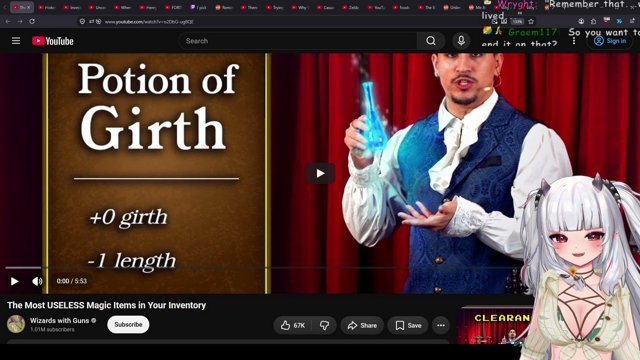Switch to the 'Why' browser tab
Viewport: 640px width, 360px height.
click(x=300, y=7)
